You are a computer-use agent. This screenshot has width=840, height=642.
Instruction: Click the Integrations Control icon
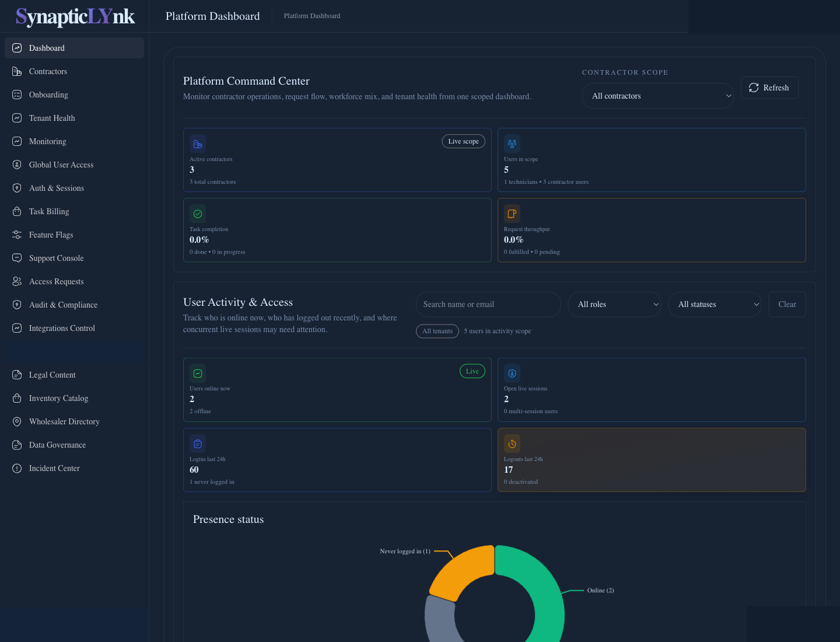[17, 328]
